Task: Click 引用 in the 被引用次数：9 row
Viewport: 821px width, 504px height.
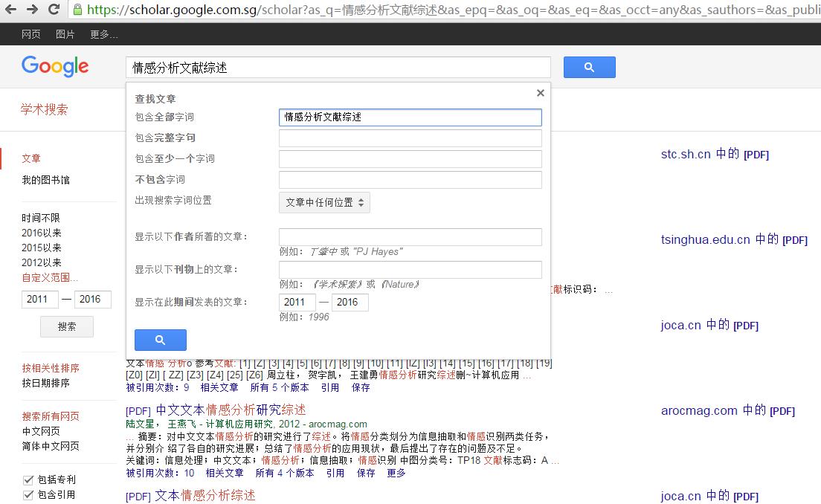Action: click(x=330, y=387)
